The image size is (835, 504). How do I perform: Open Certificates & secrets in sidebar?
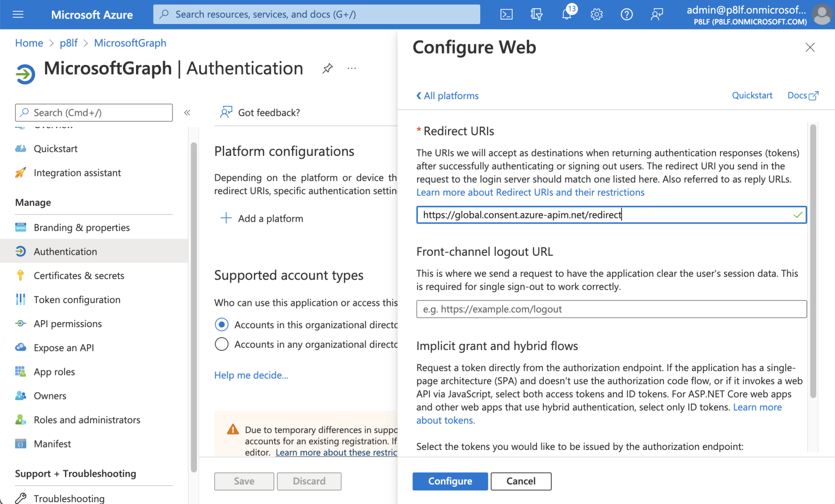[79, 275]
